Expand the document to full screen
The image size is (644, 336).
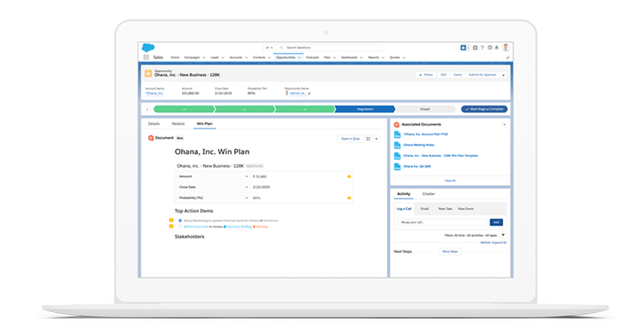368,139
